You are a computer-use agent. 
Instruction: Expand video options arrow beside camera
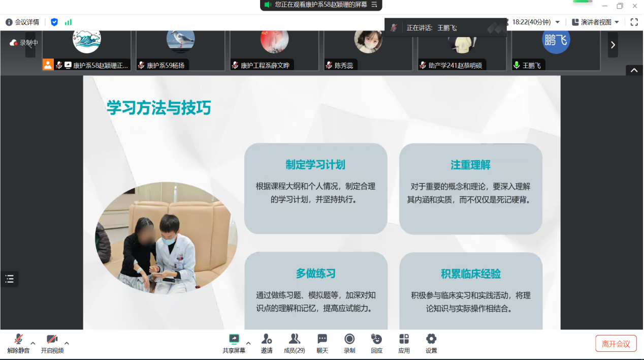[67, 343]
